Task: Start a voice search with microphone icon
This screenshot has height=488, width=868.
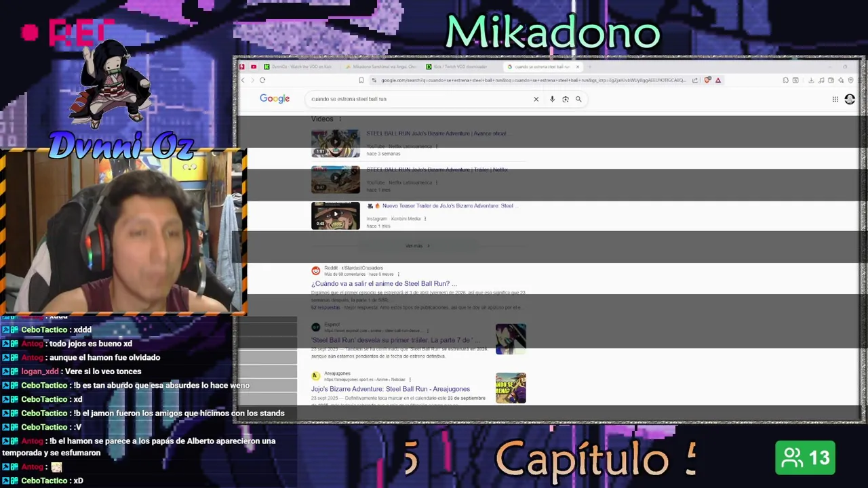Action: tap(552, 99)
